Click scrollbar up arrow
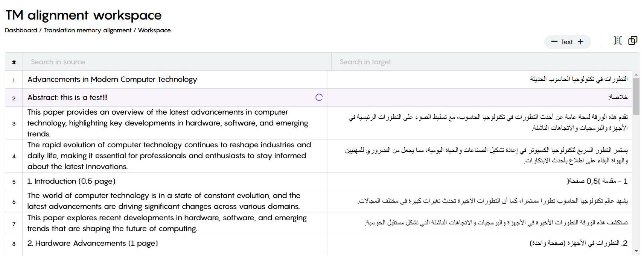 (x=636, y=75)
